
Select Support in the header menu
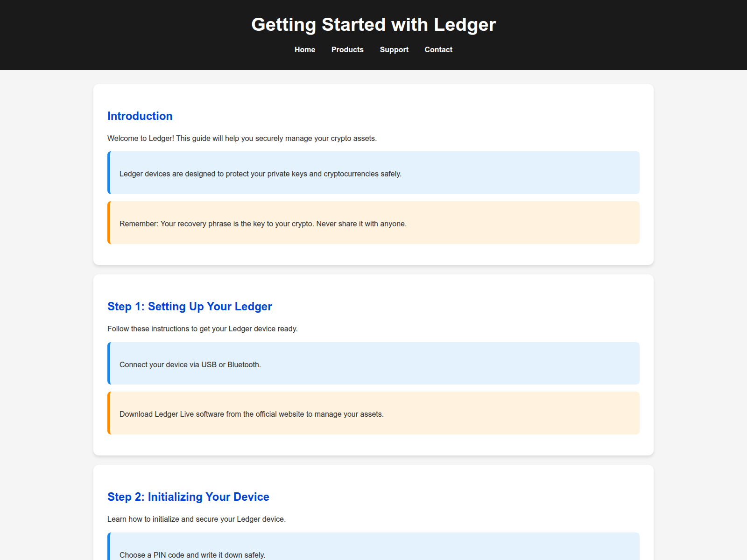pyautogui.click(x=394, y=49)
